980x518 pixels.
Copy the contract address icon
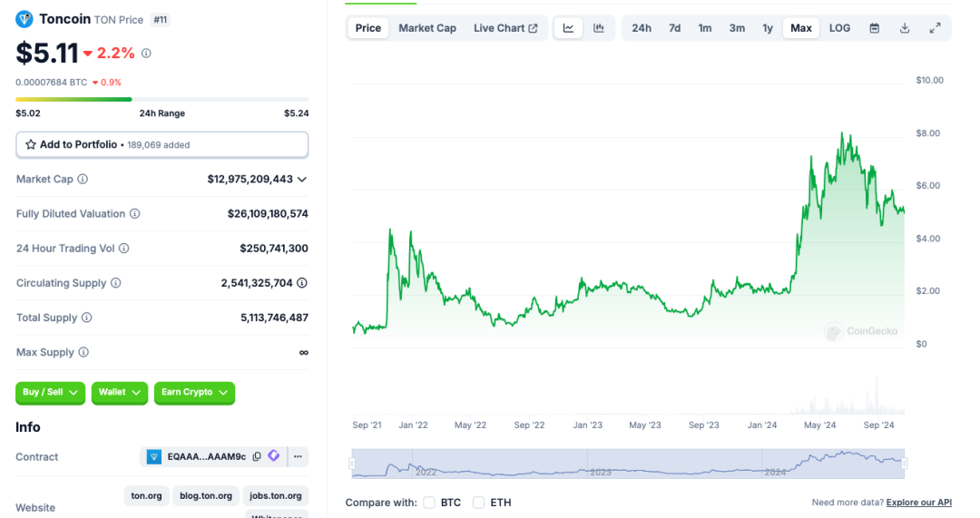click(257, 456)
